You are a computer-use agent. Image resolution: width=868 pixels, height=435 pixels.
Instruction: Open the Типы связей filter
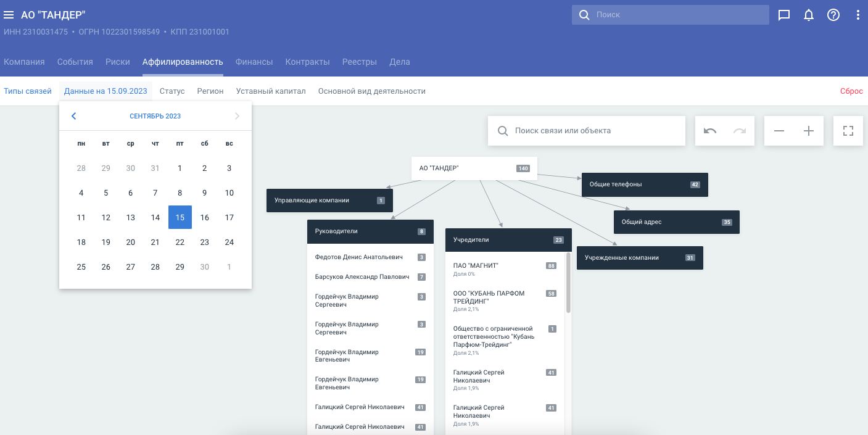tap(28, 91)
